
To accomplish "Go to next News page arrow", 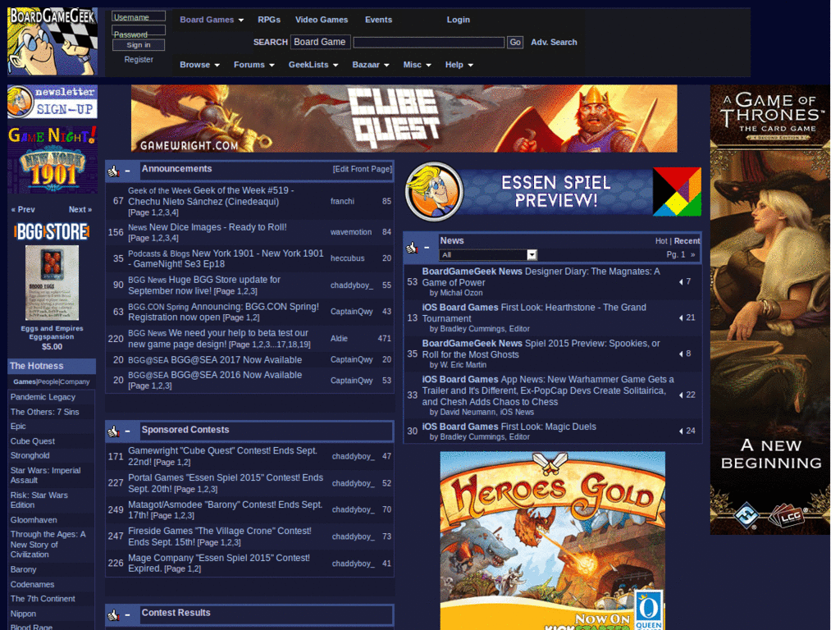I will [x=692, y=255].
